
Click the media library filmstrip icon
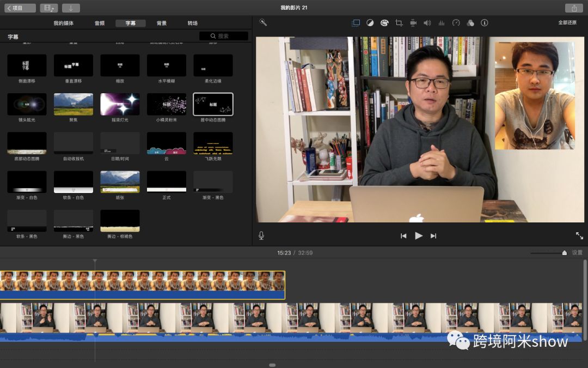pos(49,8)
